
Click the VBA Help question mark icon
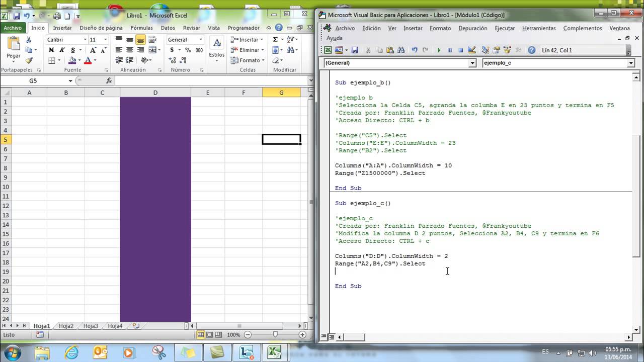point(531,50)
